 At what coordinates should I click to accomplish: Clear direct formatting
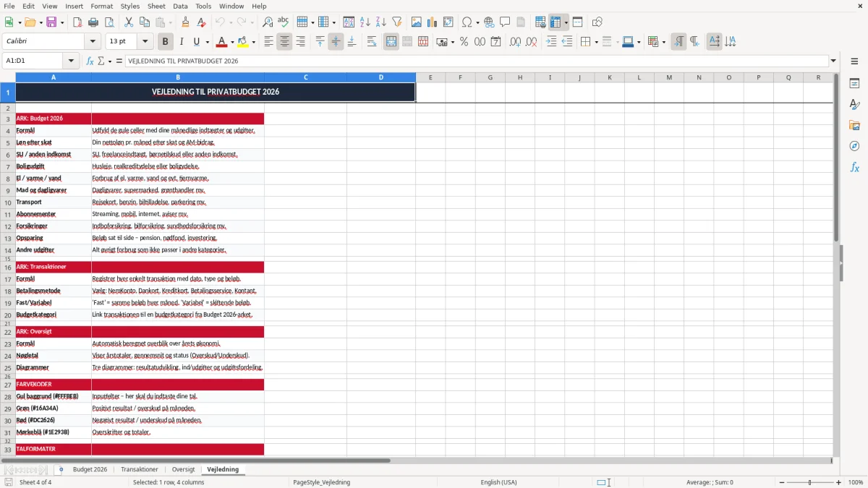pos(202,22)
